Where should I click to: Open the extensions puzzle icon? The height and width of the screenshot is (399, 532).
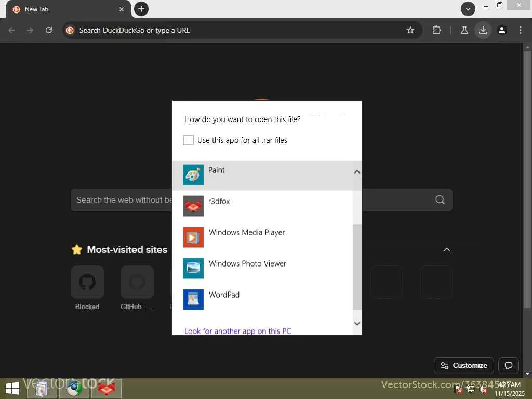436,30
